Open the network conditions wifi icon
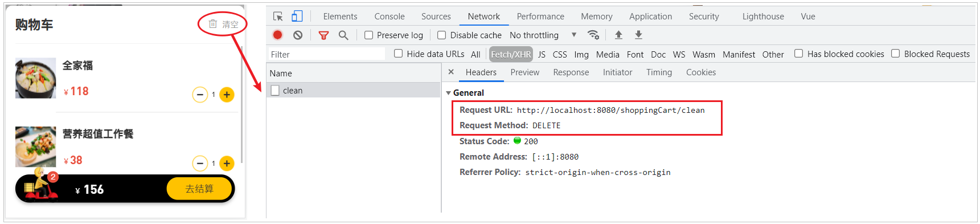Viewport: 980px width, 224px height. [x=593, y=35]
